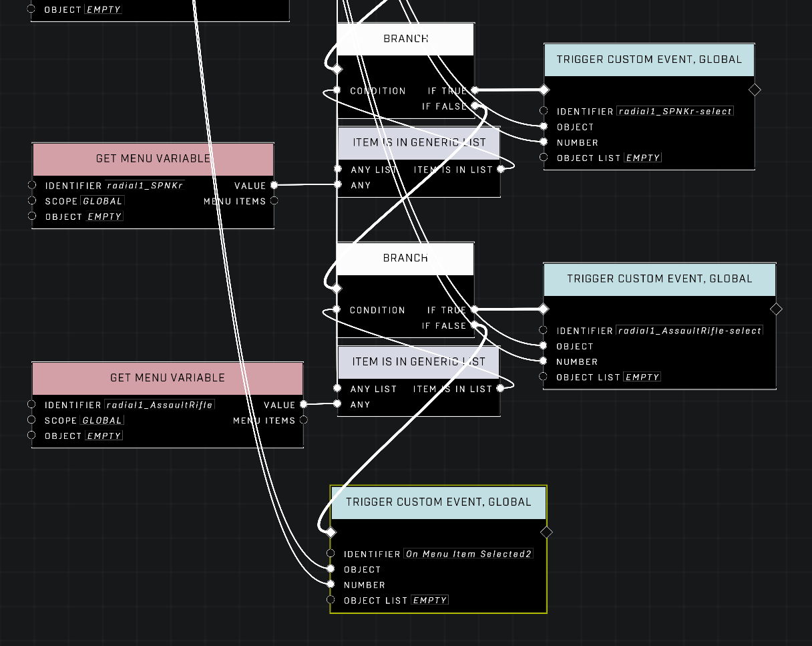Edit the radial1_AssaultRifle-select identifier field

click(x=689, y=331)
